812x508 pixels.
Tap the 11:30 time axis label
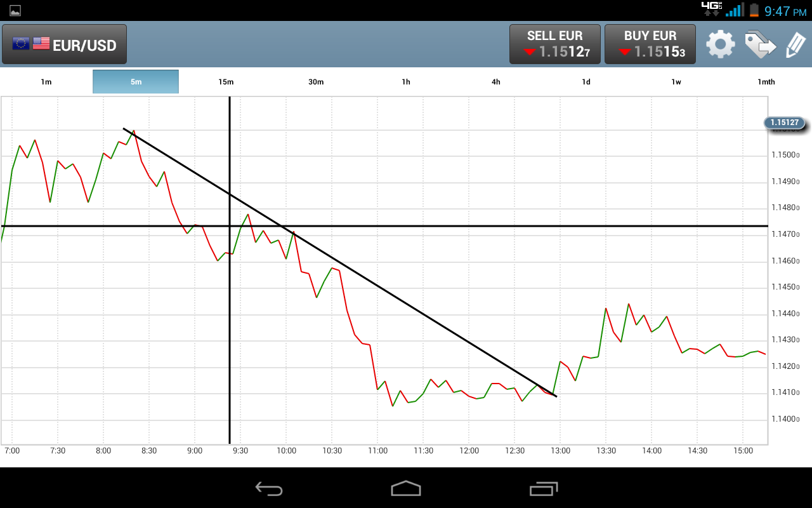(x=423, y=451)
